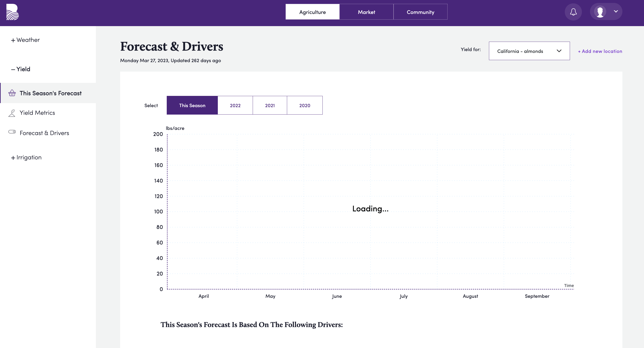Click the notification bell icon top right
The height and width of the screenshot is (348, 644).
click(573, 11)
